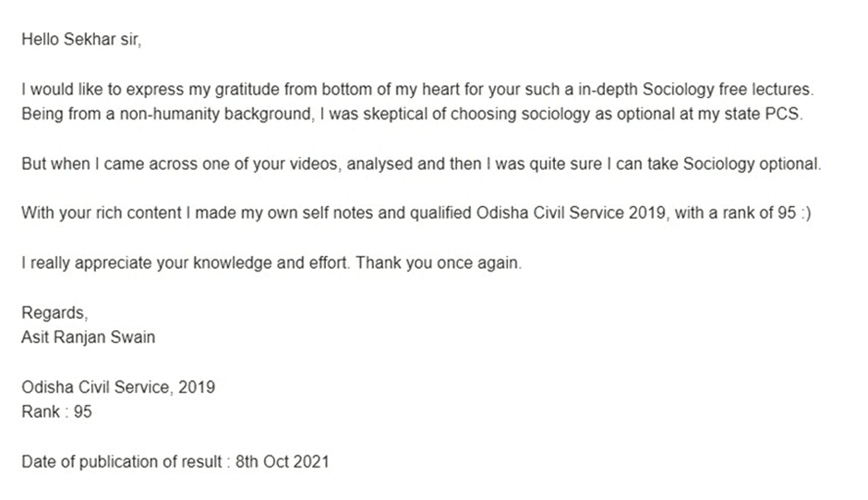Click the name 'Asit Ranjan Swain'
This screenshot has height=500, width=868.
point(88,337)
